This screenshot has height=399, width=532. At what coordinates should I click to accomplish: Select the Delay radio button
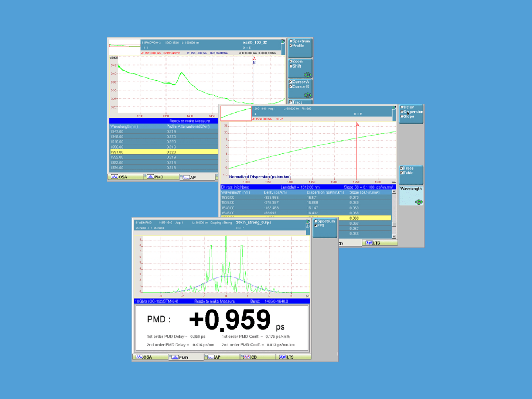click(x=402, y=107)
